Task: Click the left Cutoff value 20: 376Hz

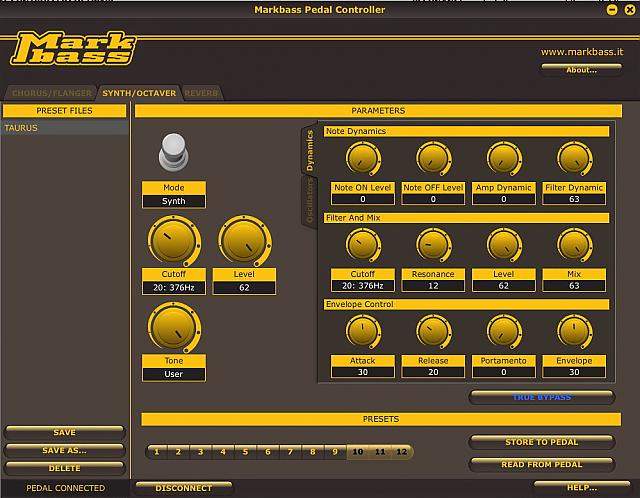Action: 173,287
